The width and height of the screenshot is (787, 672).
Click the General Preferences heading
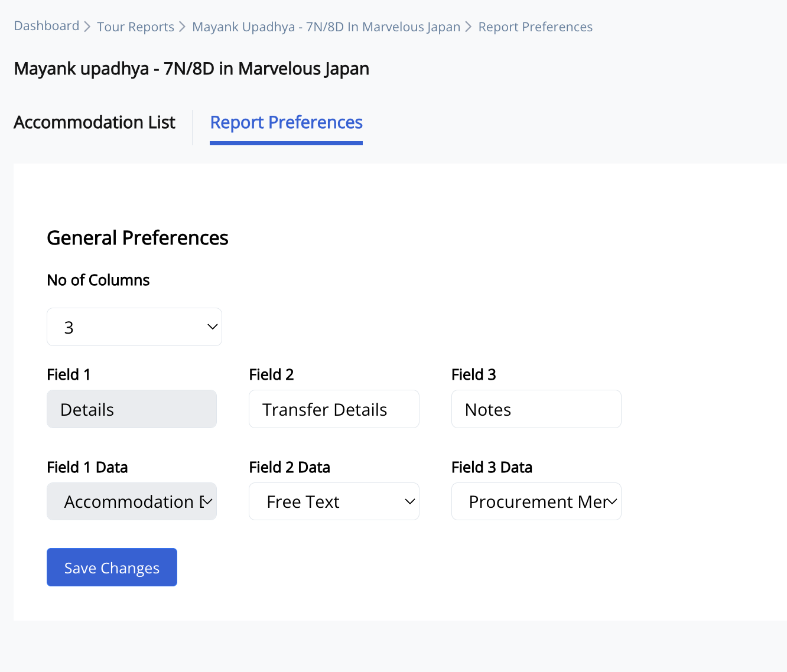coord(138,238)
